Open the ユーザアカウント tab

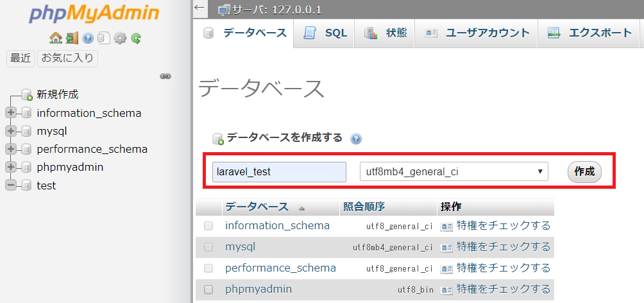pos(477,33)
